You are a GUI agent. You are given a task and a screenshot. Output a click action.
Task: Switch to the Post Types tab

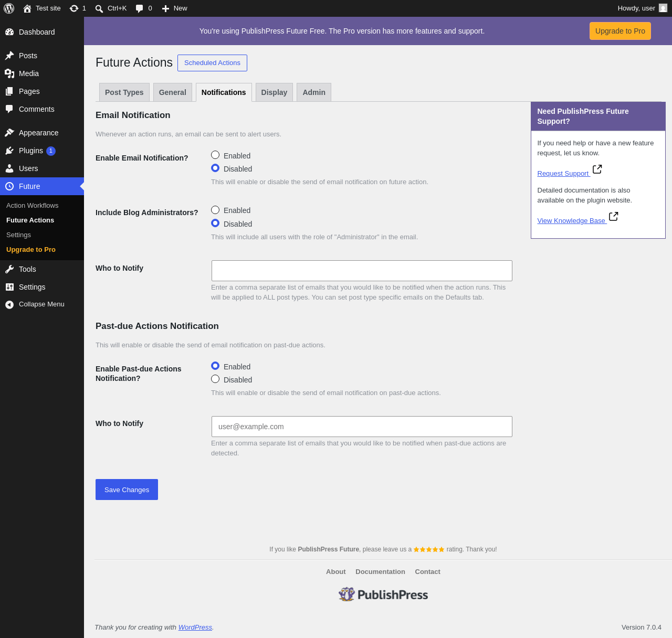[124, 92]
